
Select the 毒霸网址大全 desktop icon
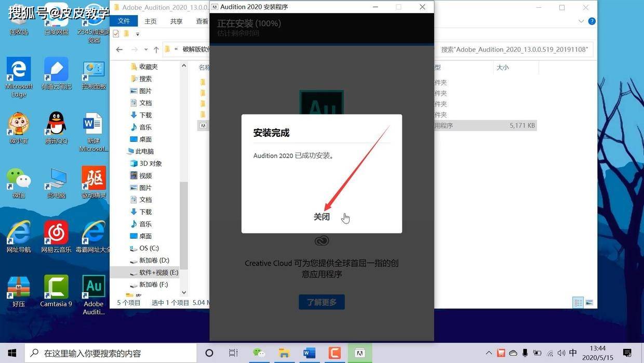point(94,237)
